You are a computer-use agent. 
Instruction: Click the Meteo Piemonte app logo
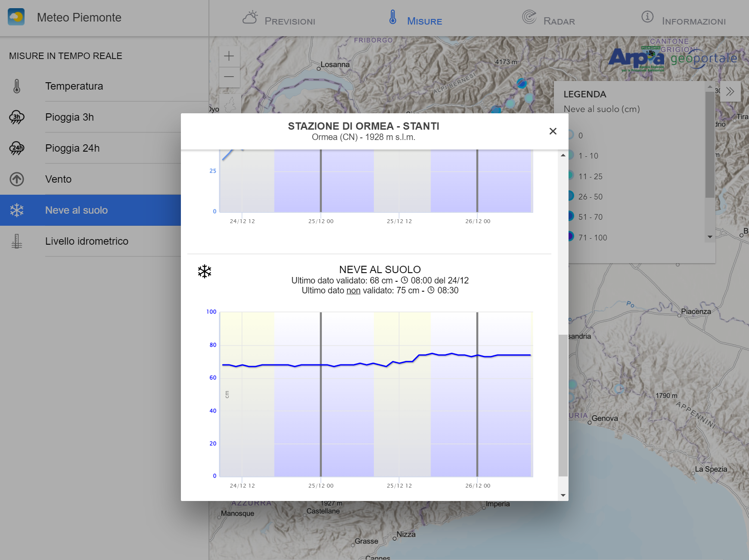pos(16,17)
